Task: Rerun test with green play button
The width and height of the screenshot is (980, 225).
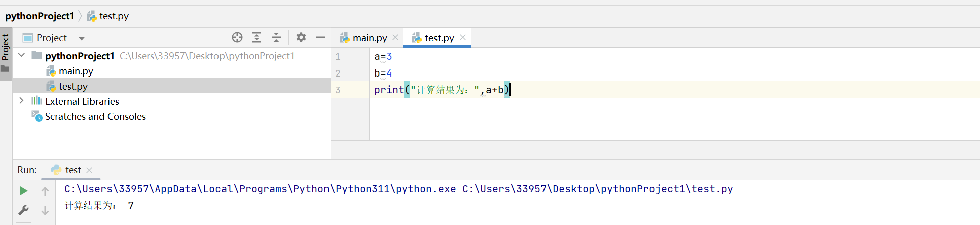Action: tap(23, 191)
